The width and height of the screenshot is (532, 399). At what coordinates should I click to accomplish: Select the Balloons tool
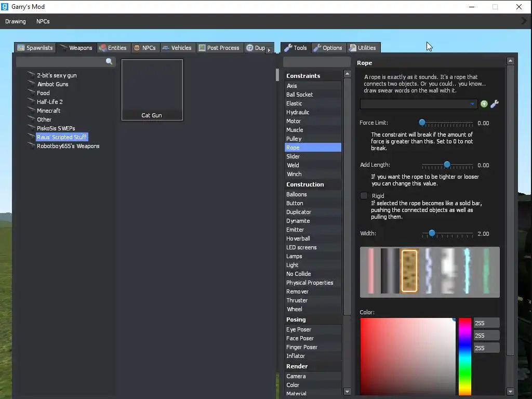[x=313, y=194]
